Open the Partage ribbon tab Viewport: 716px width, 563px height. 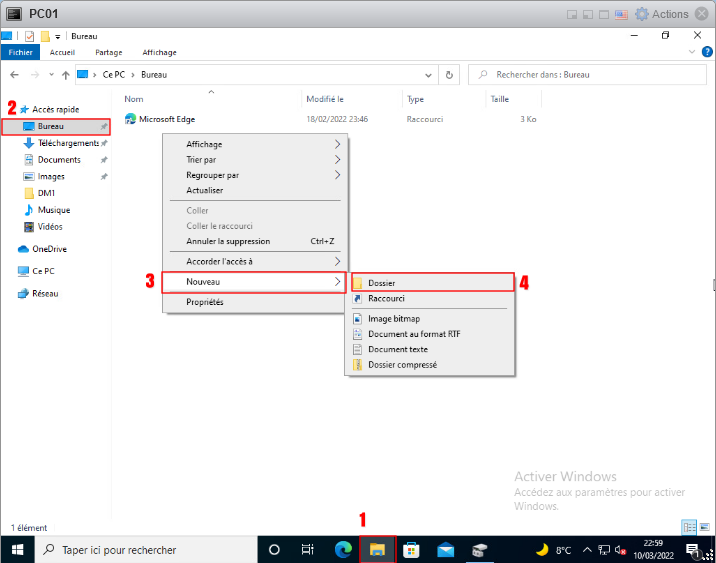108,53
